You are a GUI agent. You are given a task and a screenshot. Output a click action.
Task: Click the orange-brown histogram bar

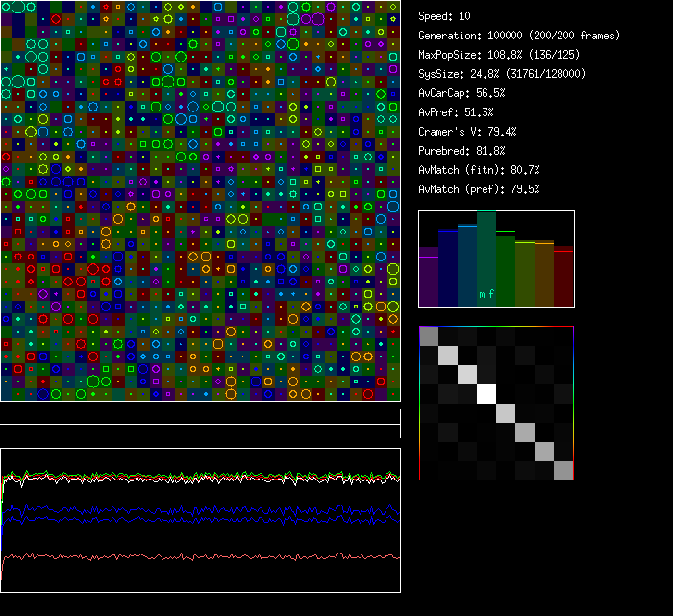[x=544, y=275]
